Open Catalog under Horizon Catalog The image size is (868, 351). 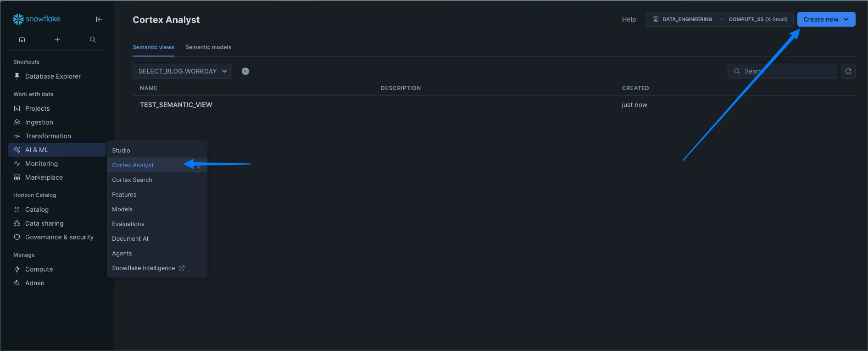57,209
